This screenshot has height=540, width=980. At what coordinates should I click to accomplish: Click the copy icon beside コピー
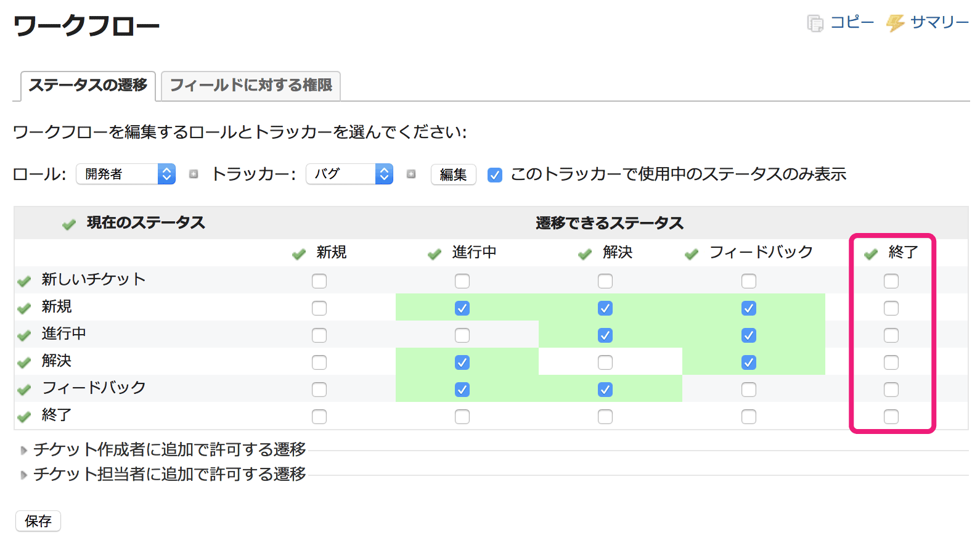815,23
